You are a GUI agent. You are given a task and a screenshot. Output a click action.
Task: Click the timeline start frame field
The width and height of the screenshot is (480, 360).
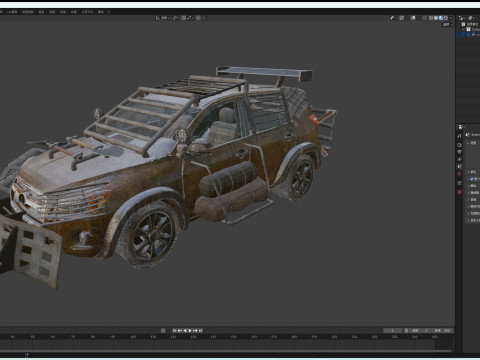coord(420,331)
